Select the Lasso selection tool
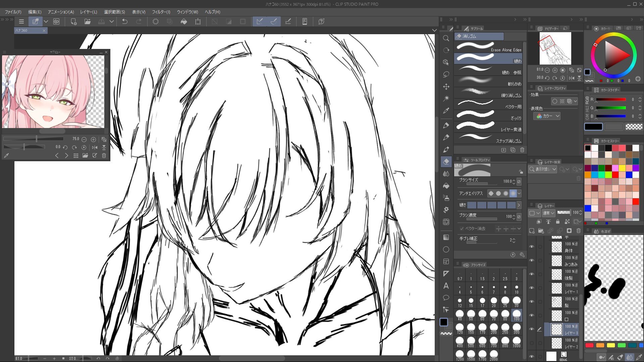The image size is (644, 362). click(446, 74)
